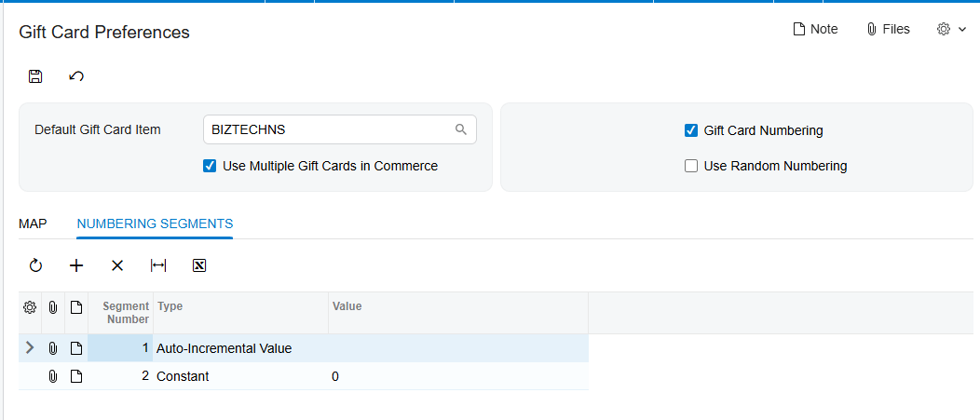
Task: Toggle the Gift Card Numbering checkbox
Action: click(690, 130)
